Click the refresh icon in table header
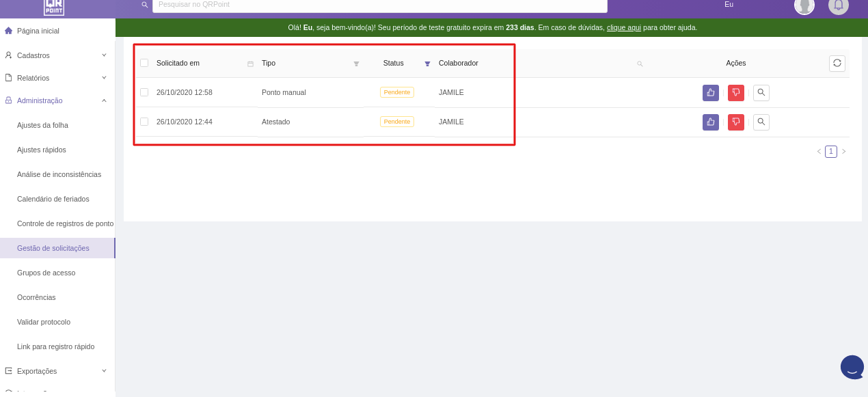The height and width of the screenshot is (397, 868). click(x=837, y=64)
